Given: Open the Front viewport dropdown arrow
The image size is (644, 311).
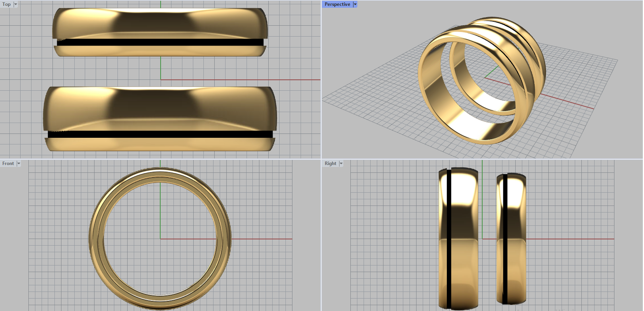Looking at the screenshot, I should (19, 164).
